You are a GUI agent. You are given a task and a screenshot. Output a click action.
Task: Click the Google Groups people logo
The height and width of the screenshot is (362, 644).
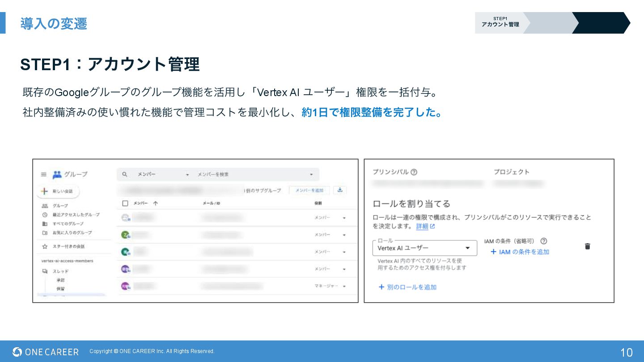(x=57, y=174)
